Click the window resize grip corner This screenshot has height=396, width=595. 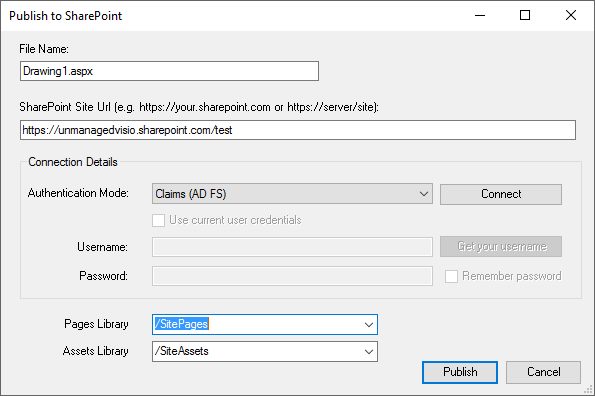tap(589, 390)
